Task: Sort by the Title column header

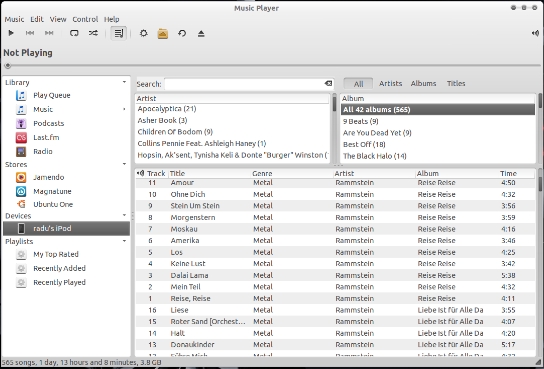Action: click(210, 173)
